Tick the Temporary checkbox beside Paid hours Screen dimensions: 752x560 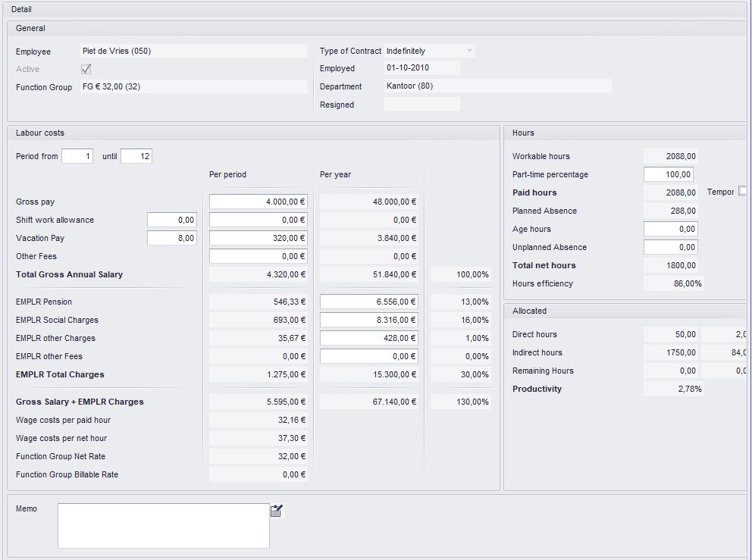tap(742, 191)
